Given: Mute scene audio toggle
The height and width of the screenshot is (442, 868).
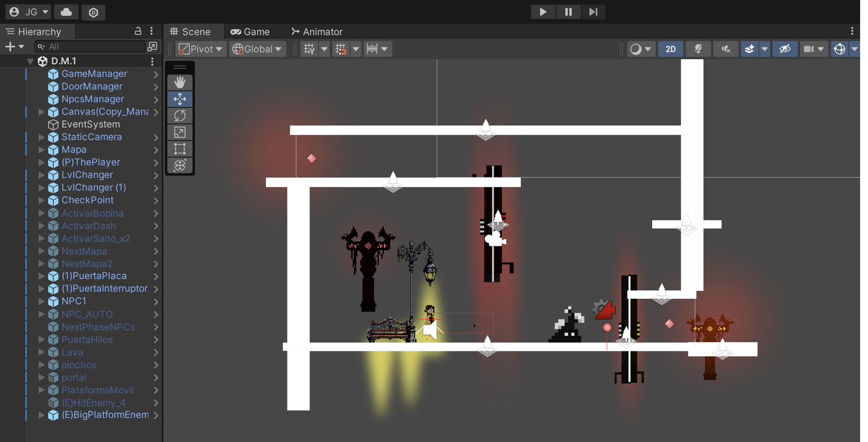Looking at the screenshot, I should (725, 49).
